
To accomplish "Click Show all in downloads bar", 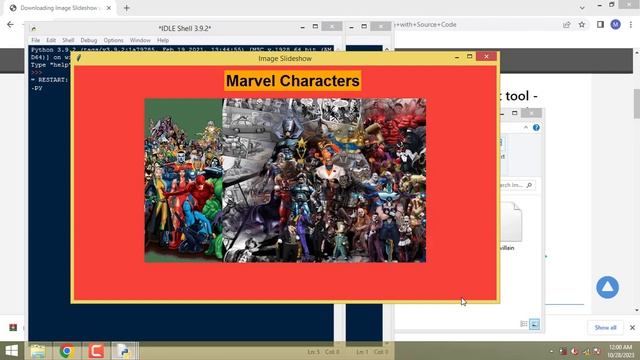I will [x=605, y=328].
